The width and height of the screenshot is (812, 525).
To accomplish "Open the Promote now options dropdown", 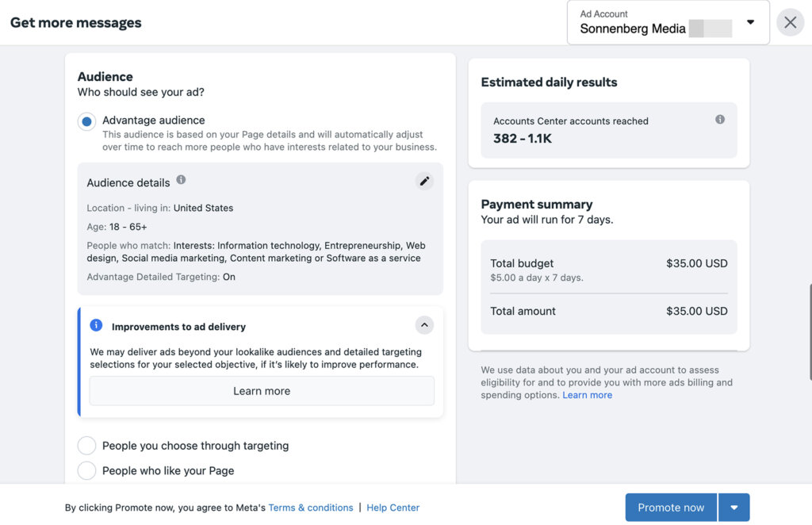I will click(734, 507).
